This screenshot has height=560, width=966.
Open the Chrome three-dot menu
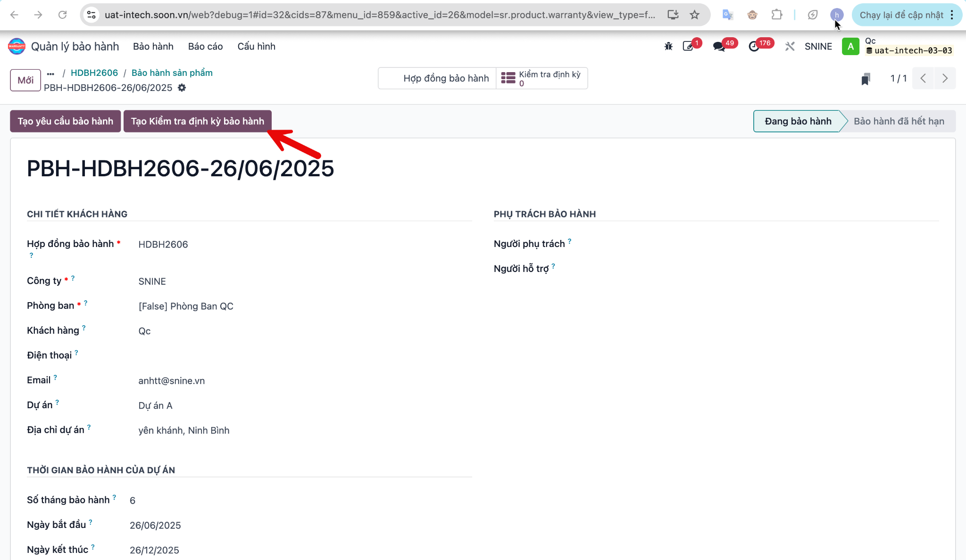[952, 15]
